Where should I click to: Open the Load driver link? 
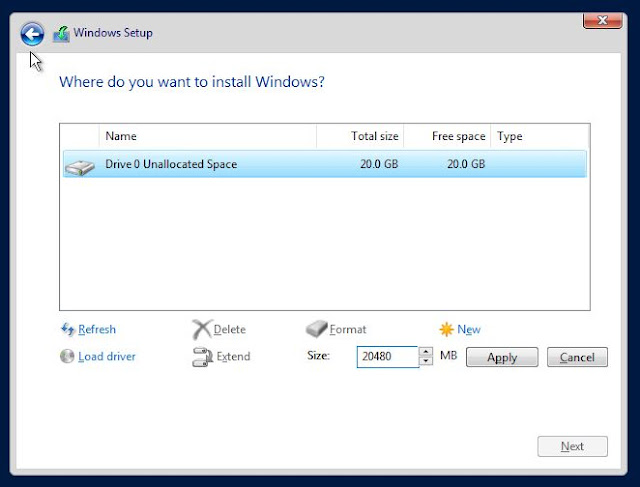click(107, 356)
